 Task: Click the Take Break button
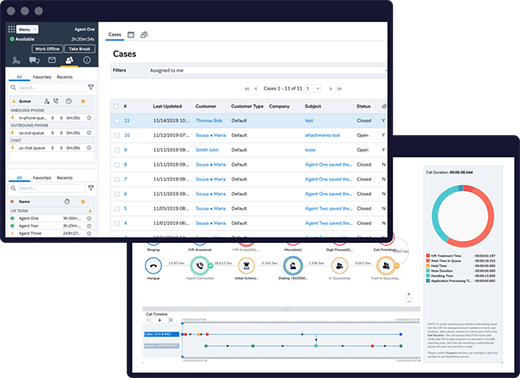80,49
